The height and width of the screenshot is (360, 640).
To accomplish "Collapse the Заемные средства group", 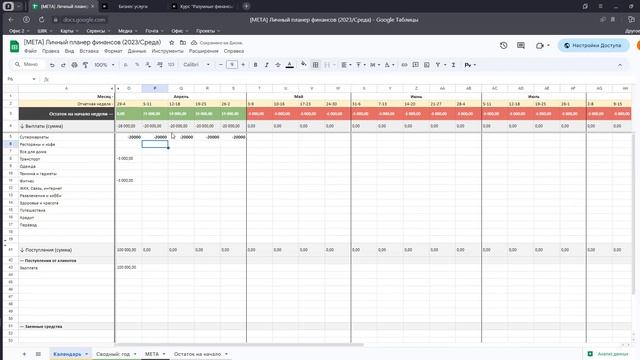I will 22,327.
